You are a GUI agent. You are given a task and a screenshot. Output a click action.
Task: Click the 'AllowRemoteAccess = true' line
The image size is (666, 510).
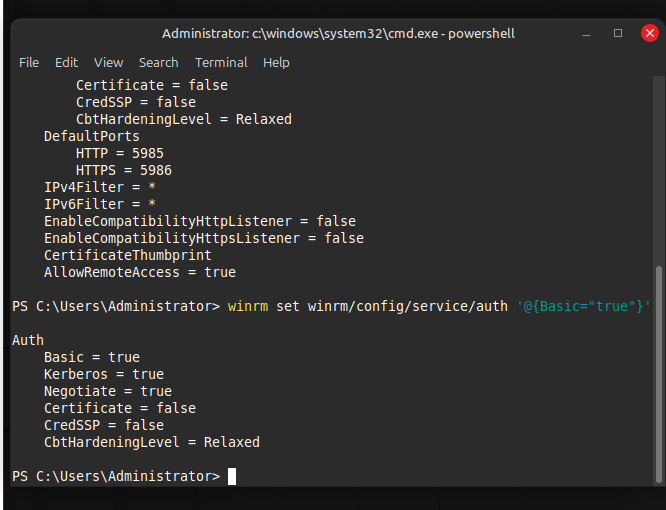[140, 272]
